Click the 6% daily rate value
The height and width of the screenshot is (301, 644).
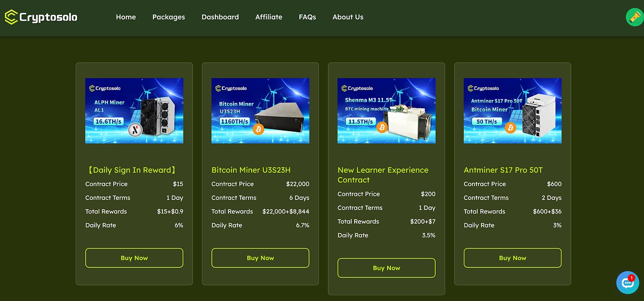[x=179, y=225]
